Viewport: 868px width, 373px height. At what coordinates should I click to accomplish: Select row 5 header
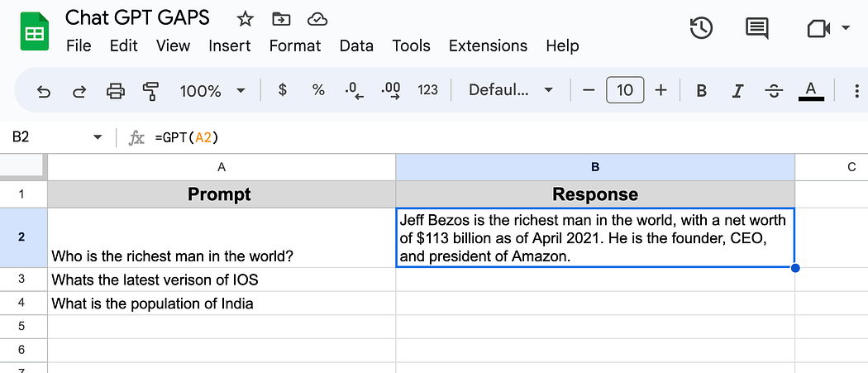23,327
